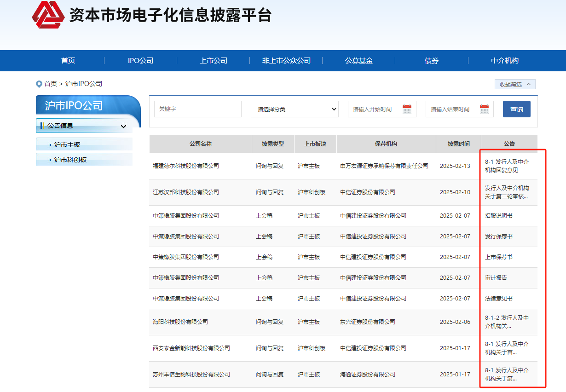566x392 pixels.
Task: Open the 法律意见书 announcement link
Action: click(x=499, y=299)
